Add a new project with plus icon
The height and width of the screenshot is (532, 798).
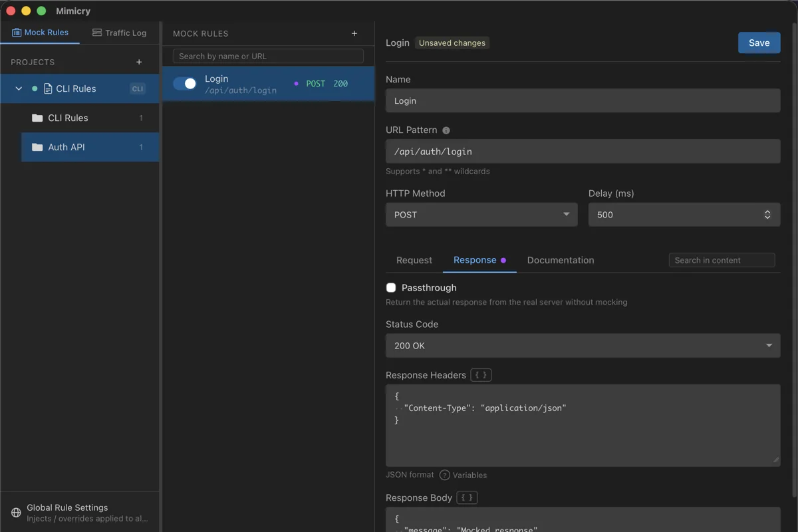pyautogui.click(x=139, y=62)
